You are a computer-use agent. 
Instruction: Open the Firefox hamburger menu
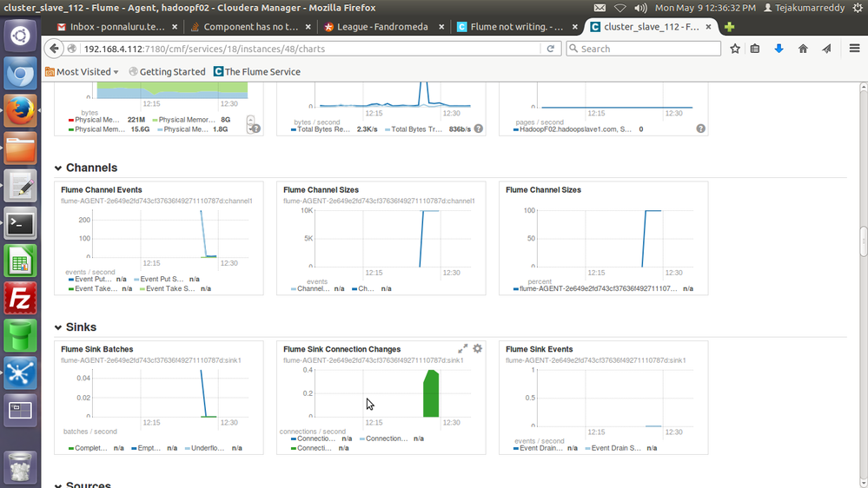854,49
